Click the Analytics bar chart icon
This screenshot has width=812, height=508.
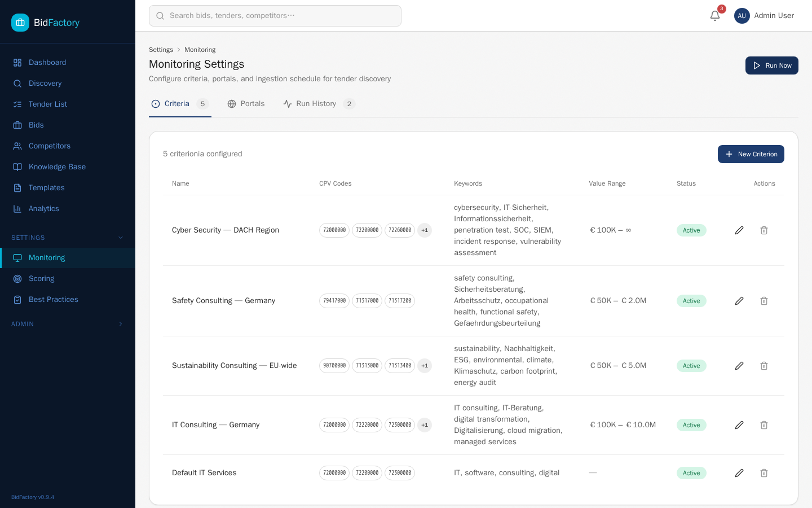pos(17,209)
